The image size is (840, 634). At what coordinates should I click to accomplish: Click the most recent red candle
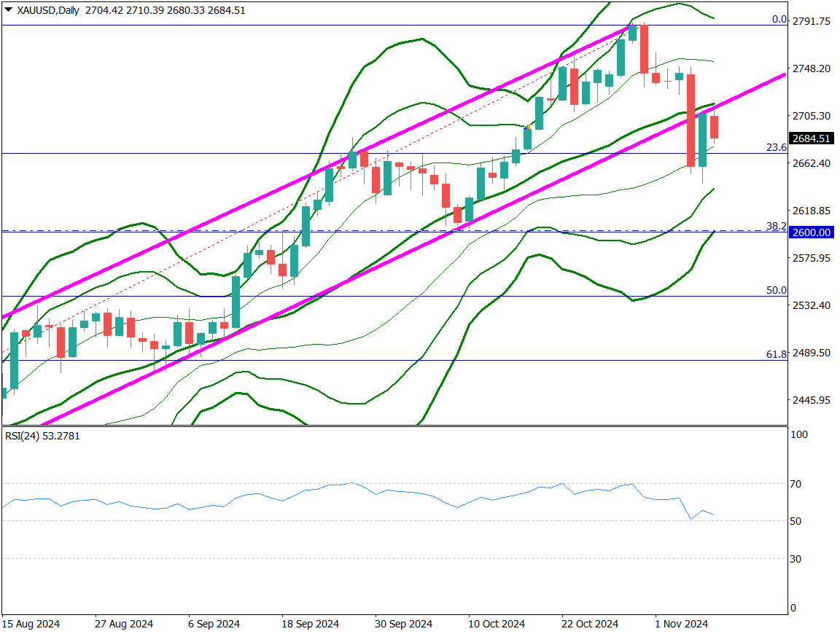715,127
